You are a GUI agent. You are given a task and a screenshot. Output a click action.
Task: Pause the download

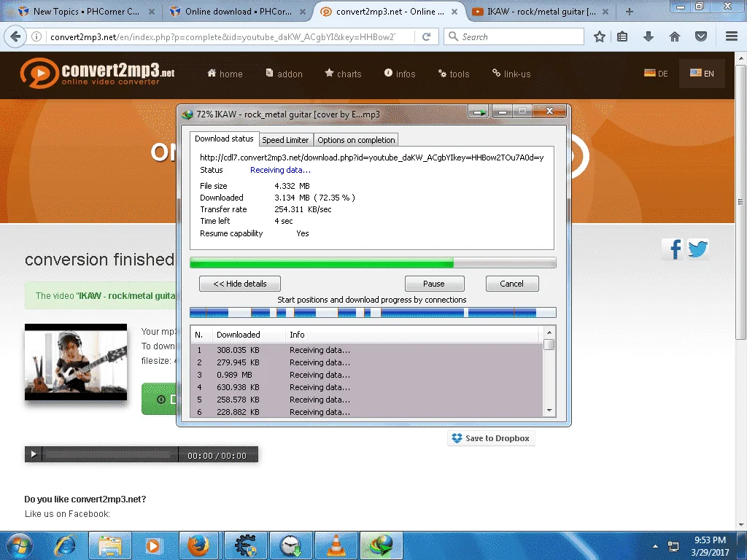(x=434, y=284)
